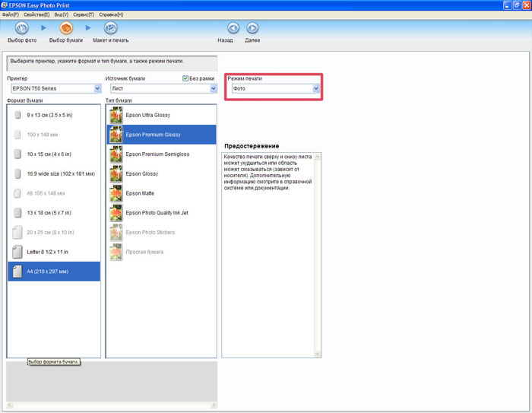Click the 100 x 148 мм sheet icon
The width and height of the screenshot is (532, 413).
click(x=17, y=135)
